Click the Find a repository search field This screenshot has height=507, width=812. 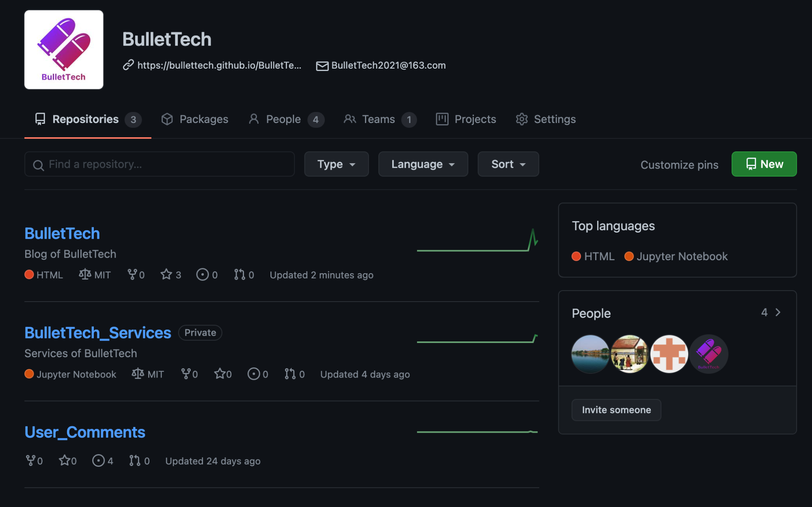point(159,164)
